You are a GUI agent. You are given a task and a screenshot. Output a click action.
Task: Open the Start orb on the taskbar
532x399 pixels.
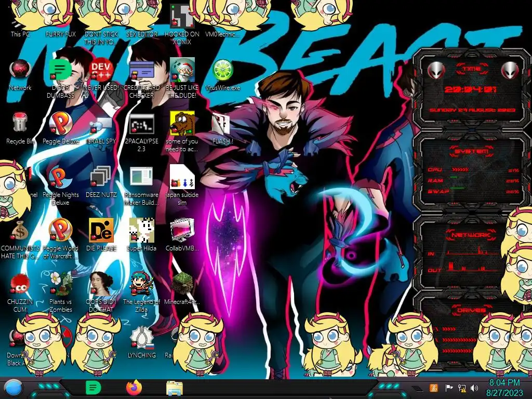pos(13,389)
